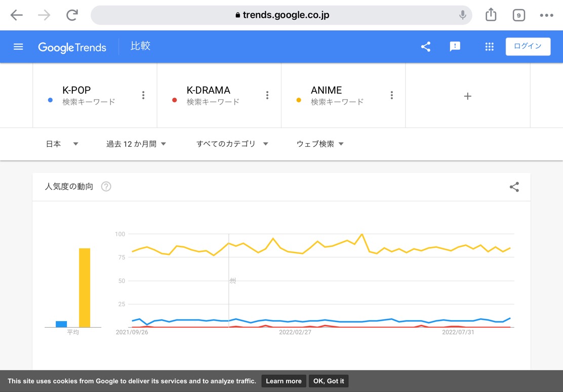The image size is (563, 392).
Task: Click the share icon in blue header
Action: click(x=426, y=47)
